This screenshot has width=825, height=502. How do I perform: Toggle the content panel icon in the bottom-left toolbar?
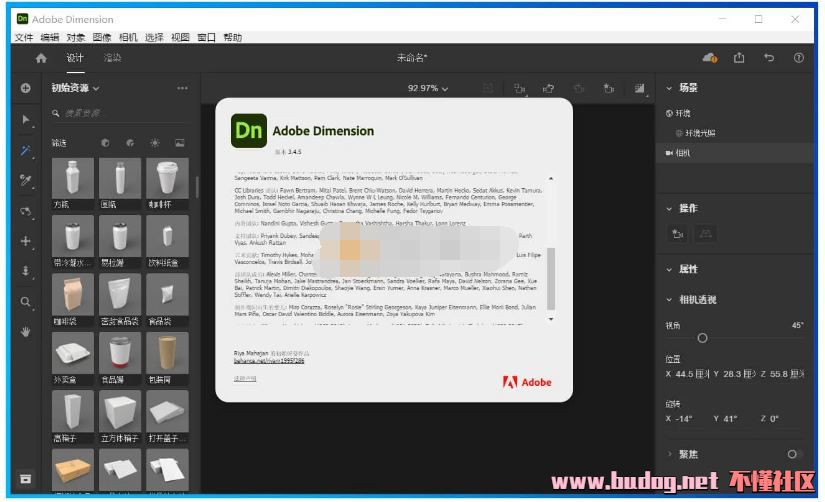25,479
